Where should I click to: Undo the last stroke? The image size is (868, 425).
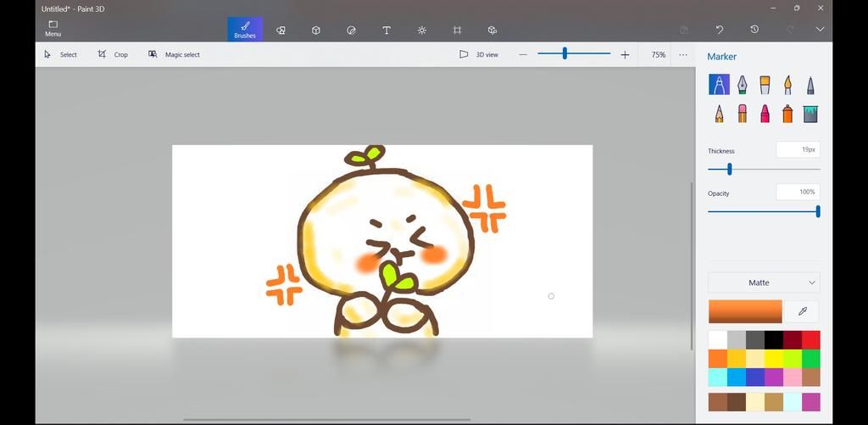coord(719,30)
